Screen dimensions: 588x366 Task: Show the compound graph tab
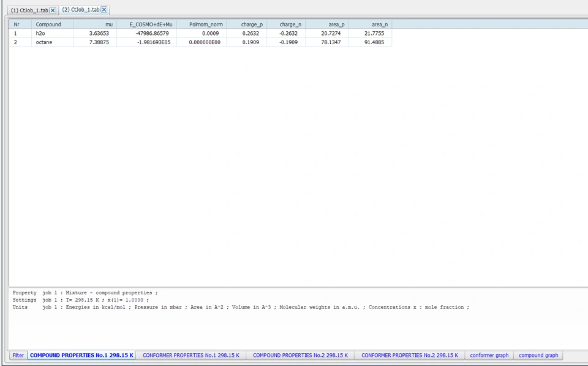(538, 356)
